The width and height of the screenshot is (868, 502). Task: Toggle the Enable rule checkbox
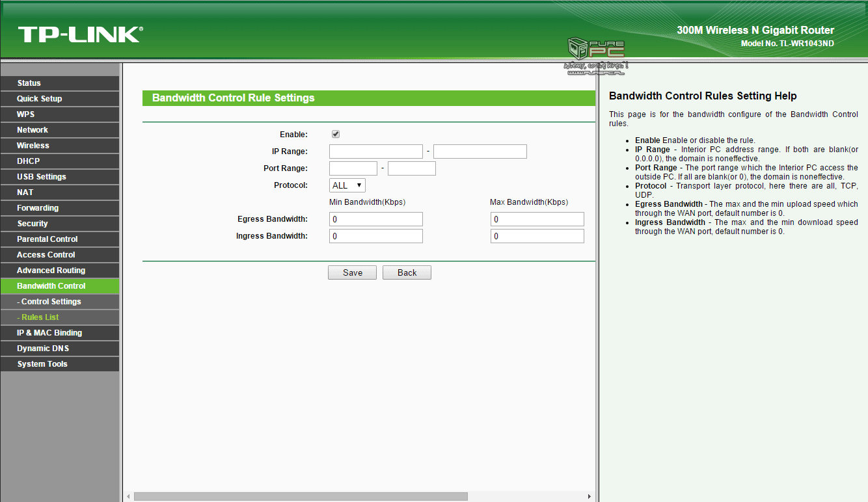[336, 134]
